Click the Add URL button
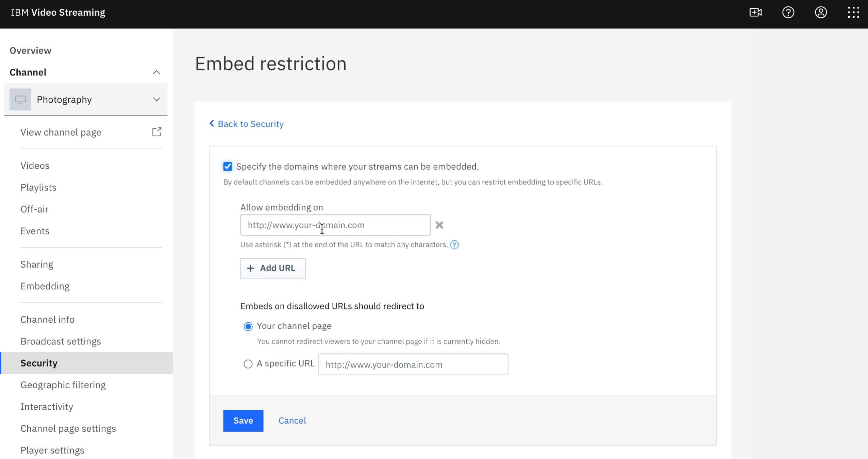Viewport: 868px width, 459px height. [x=273, y=268]
